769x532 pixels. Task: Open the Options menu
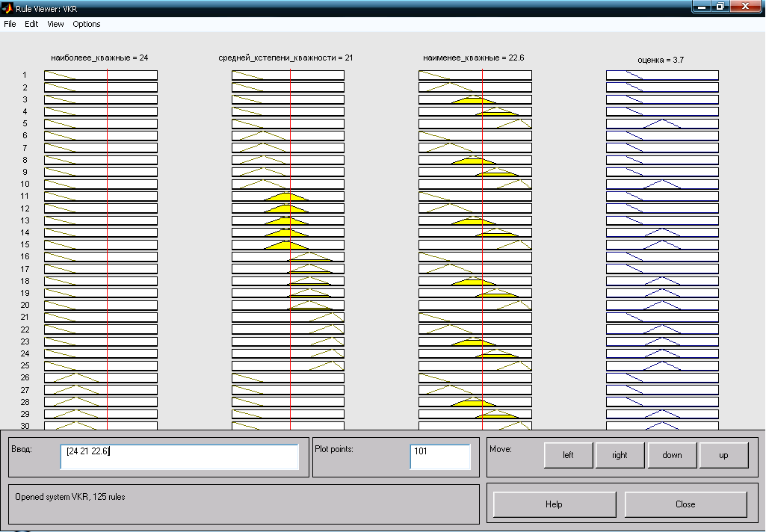tap(87, 24)
